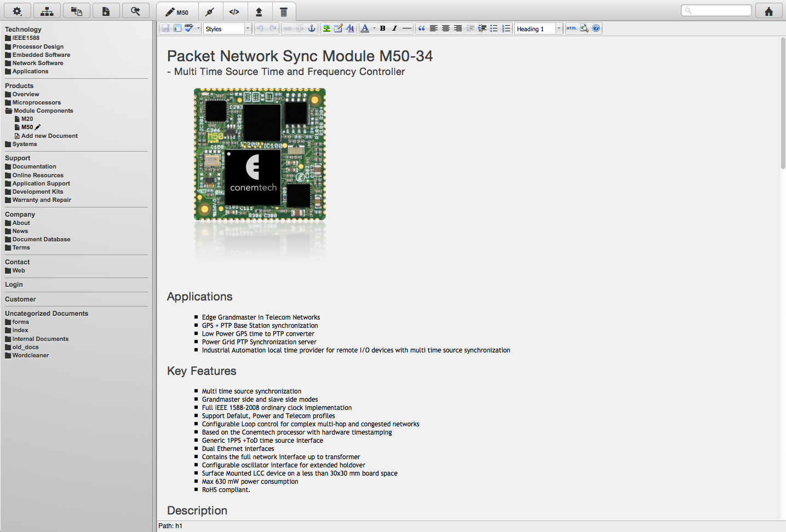Screen dimensions: 786x532
Task: Run the ABC spell checker
Action: coord(189,28)
